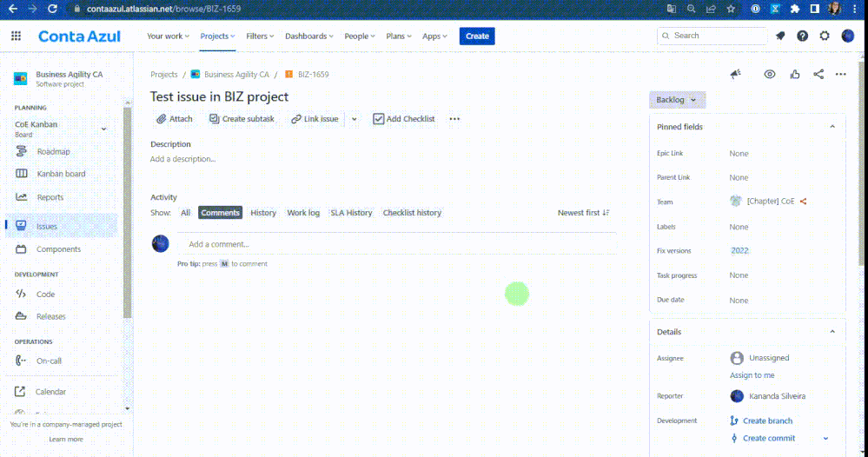Viewport: 868px width, 457px height.
Task: Vote for issue with thumbs-up icon
Action: click(795, 74)
